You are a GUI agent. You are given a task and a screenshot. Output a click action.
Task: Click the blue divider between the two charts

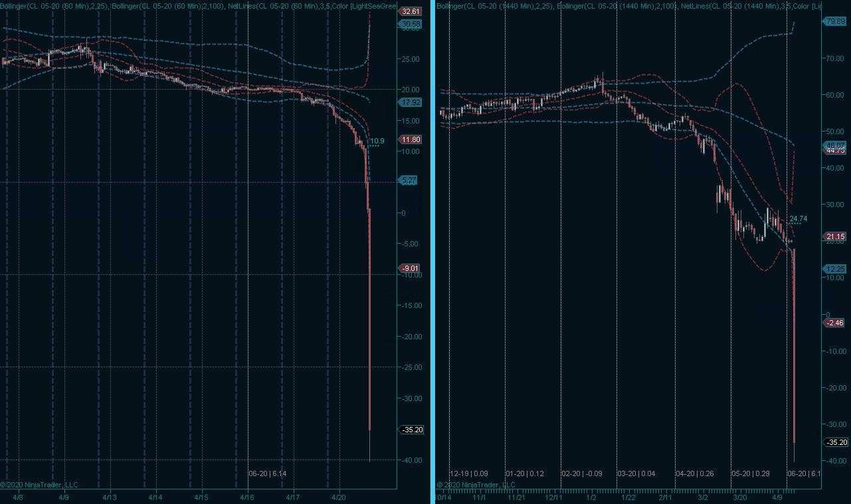click(x=433, y=252)
